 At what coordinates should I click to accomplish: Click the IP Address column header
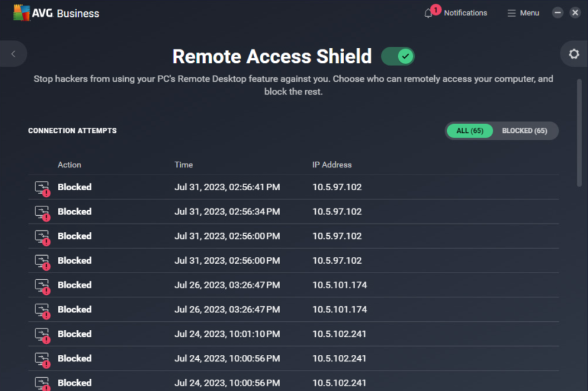click(x=332, y=165)
